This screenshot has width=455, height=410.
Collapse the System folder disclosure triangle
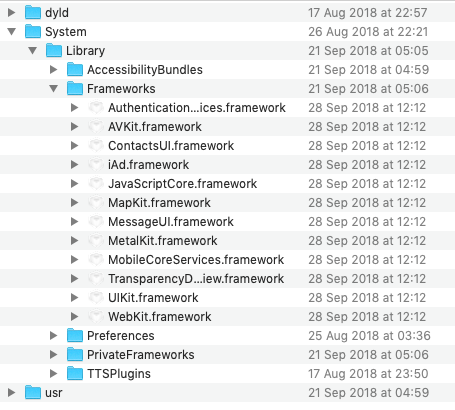[12, 32]
